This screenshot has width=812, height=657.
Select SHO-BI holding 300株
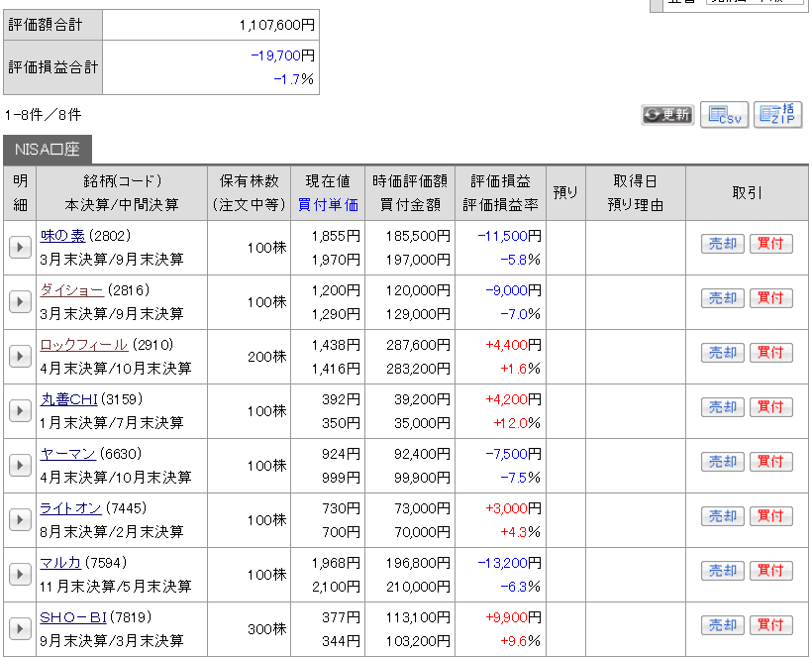[266, 629]
